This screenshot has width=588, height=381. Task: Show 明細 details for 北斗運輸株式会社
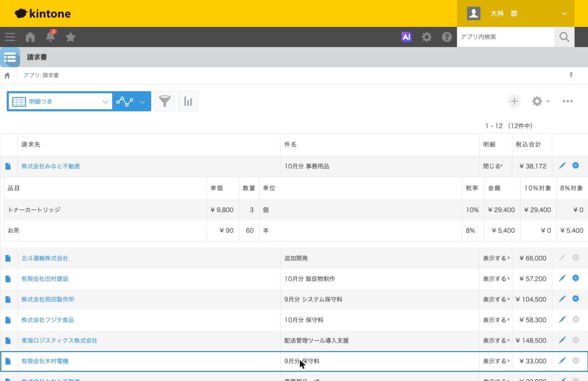point(496,258)
